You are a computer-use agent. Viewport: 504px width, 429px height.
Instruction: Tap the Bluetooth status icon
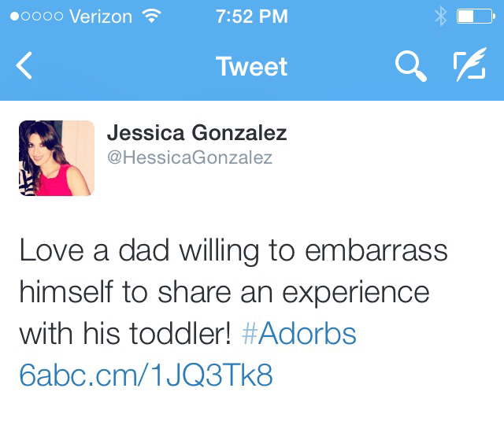440,17
